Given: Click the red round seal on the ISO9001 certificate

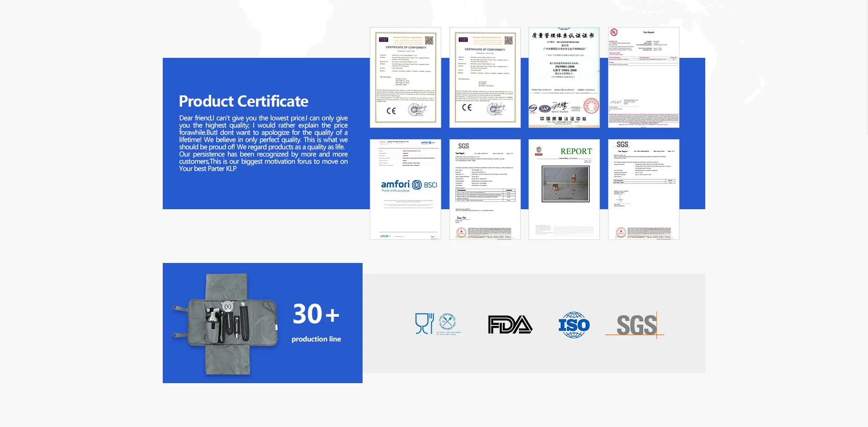Looking at the screenshot, I should pos(591,106).
